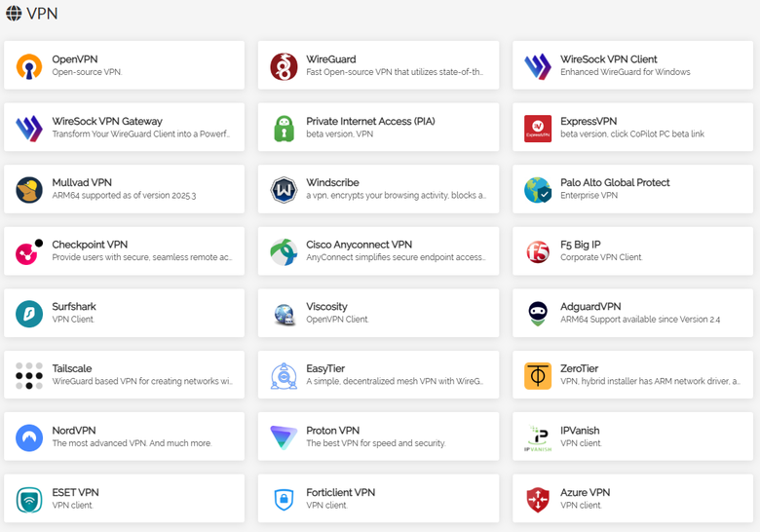Click 'Enterprise VPN' description text
The width and height of the screenshot is (760, 532).
coord(589,195)
